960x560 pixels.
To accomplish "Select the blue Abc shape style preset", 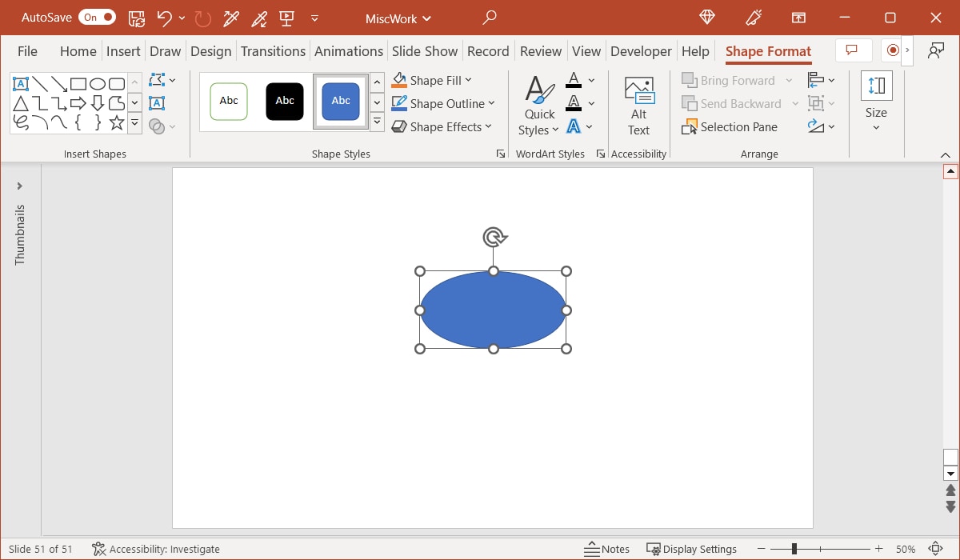I will pos(340,101).
